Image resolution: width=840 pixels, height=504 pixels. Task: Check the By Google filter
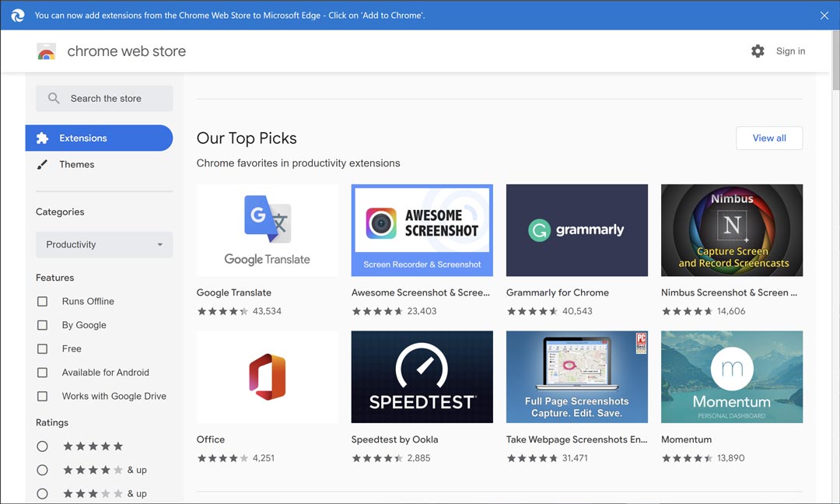pyautogui.click(x=42, y=324)
